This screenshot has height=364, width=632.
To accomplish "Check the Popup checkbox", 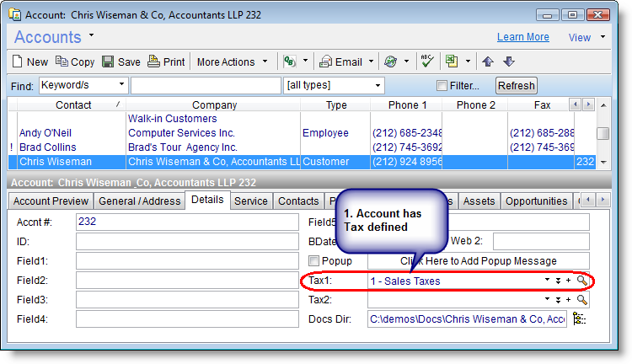I will (x=314, y=261).
